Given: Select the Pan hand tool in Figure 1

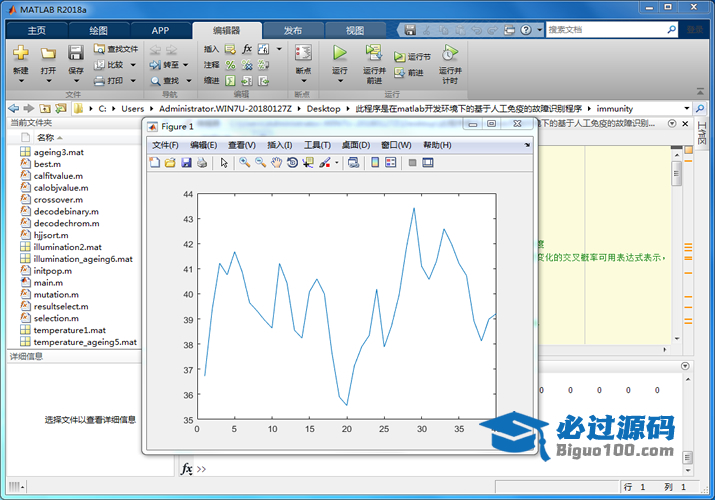Looking at the screenshot, I should (x=276, y=163).
